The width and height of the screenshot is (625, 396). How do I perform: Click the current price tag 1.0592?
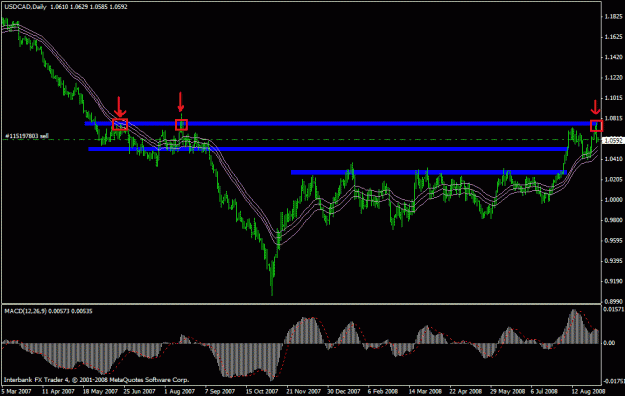(613, 141)
